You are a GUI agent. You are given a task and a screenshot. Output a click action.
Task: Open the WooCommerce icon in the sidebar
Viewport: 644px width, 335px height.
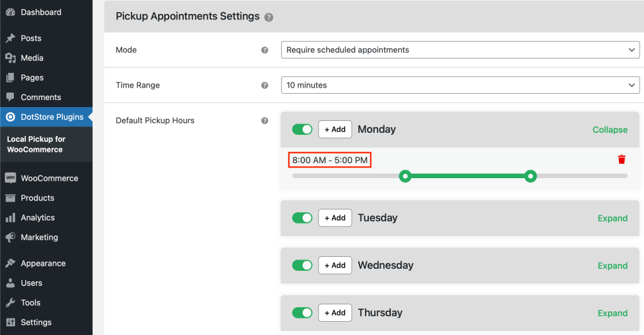tap(10, 178)
